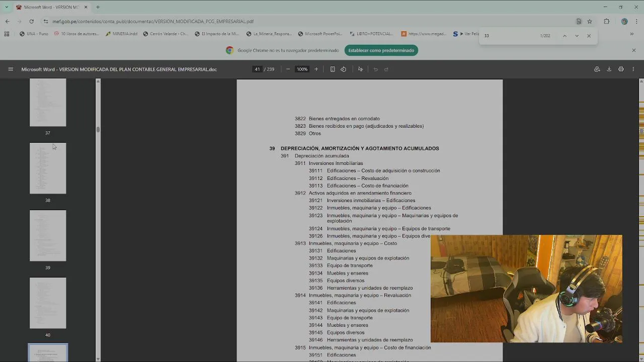Open the 10 libros de autores bookmark
This screenshot has width=644, height=362.
tap(76, 34)
